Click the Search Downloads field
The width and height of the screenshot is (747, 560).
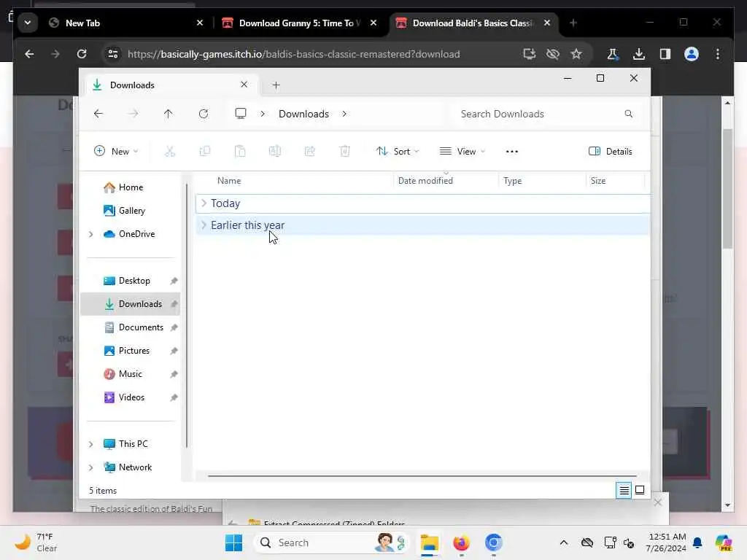[546, 114]
